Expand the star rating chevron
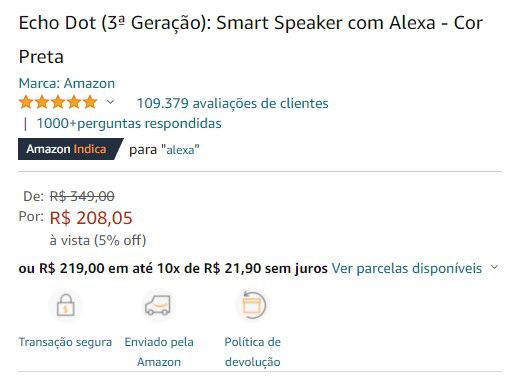521x384 pixels. click(110, 102)
